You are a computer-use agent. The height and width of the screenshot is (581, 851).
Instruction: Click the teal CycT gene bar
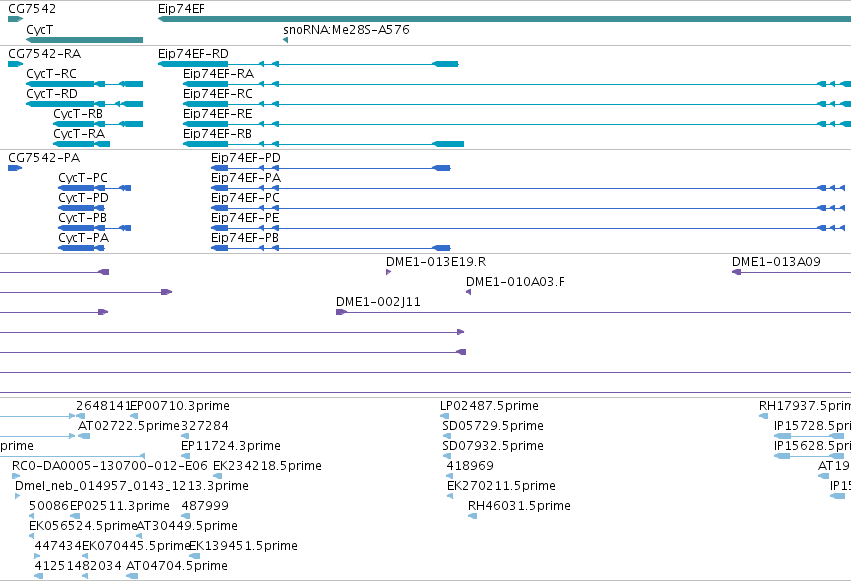(84, 40)
